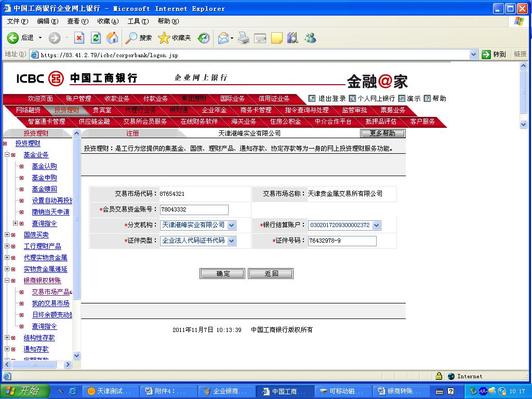Open the 文件 menu
Screen dimensions: 532x399
tap(18, 21)
